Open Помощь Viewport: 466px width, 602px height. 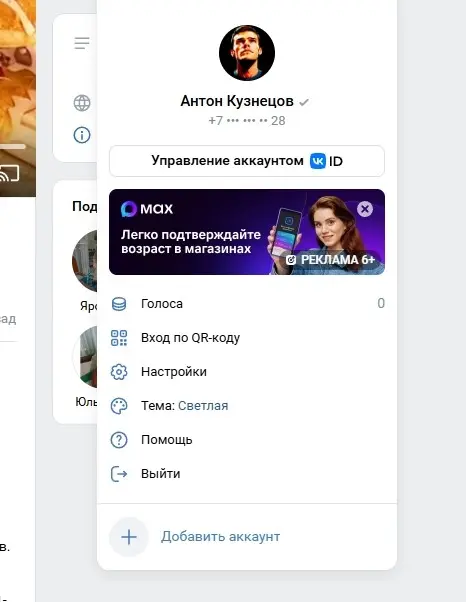(x=247, y=440)
